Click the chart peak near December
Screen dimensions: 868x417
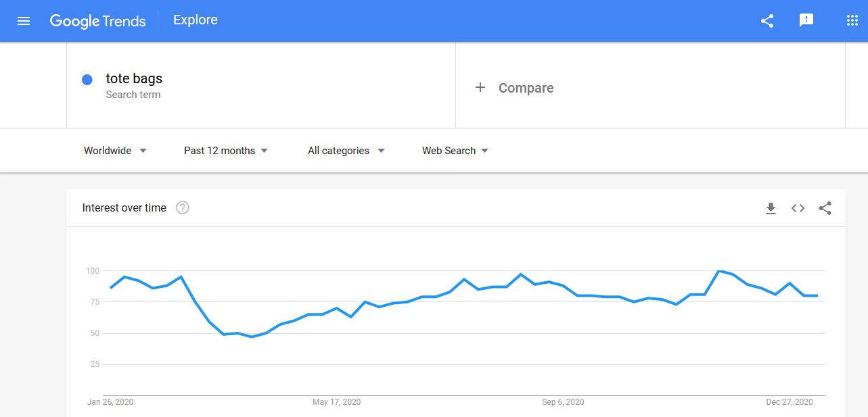(718, 271)
